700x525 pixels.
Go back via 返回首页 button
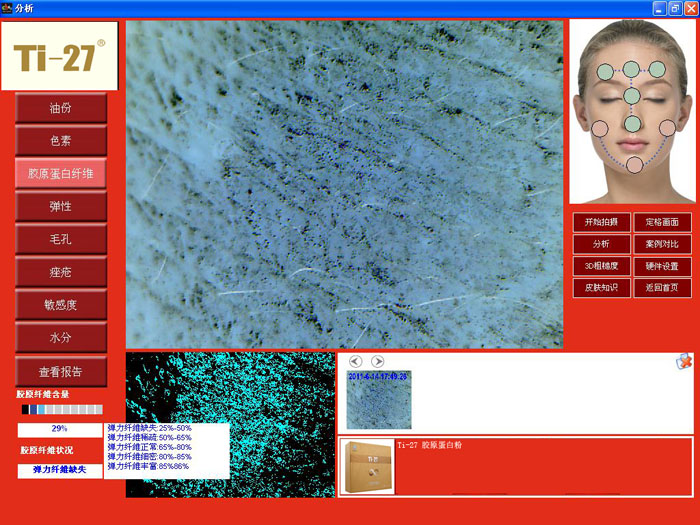click(x=662, y=288)
